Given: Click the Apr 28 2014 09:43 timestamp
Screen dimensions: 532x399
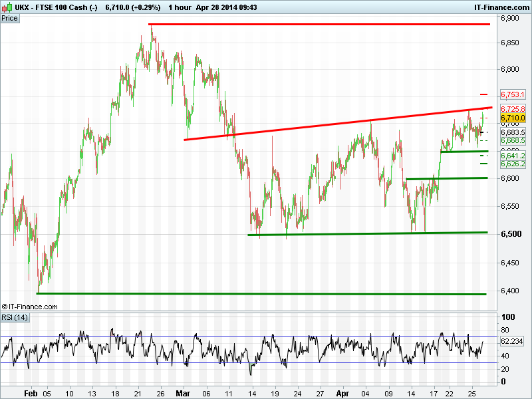Looking at the screenshot, I should [226, 7].
